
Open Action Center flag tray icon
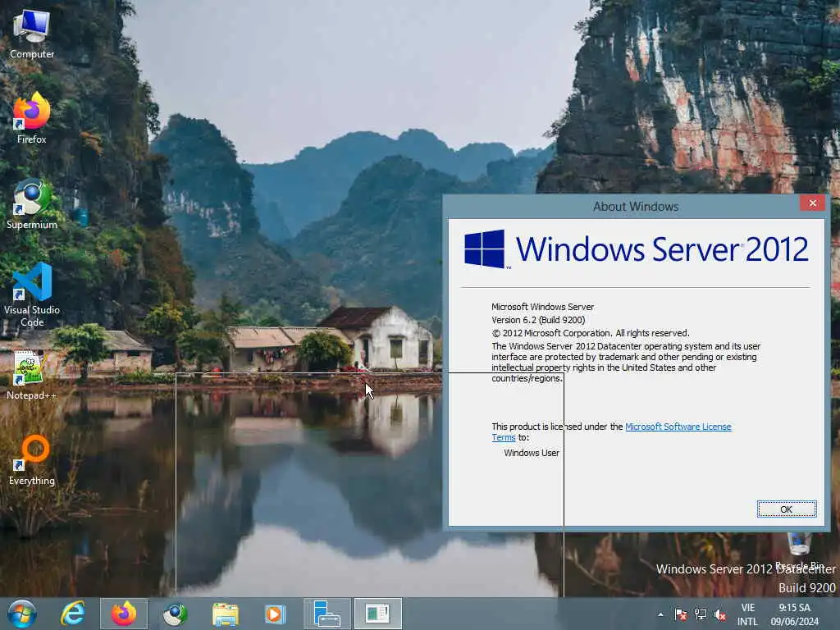[x=680, y=614]
